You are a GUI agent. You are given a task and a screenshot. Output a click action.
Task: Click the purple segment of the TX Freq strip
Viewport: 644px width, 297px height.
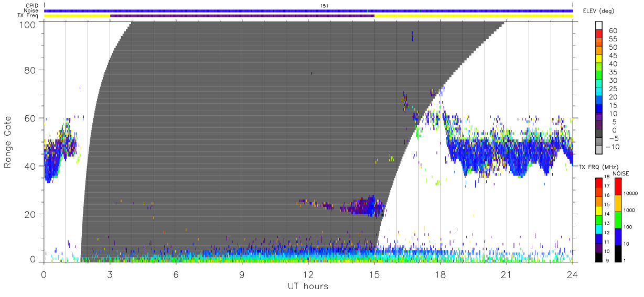(242, 16)
